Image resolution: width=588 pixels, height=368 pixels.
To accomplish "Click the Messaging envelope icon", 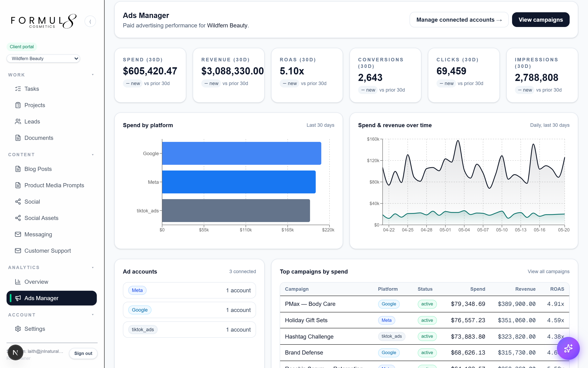I will click(x=18, y=234).
